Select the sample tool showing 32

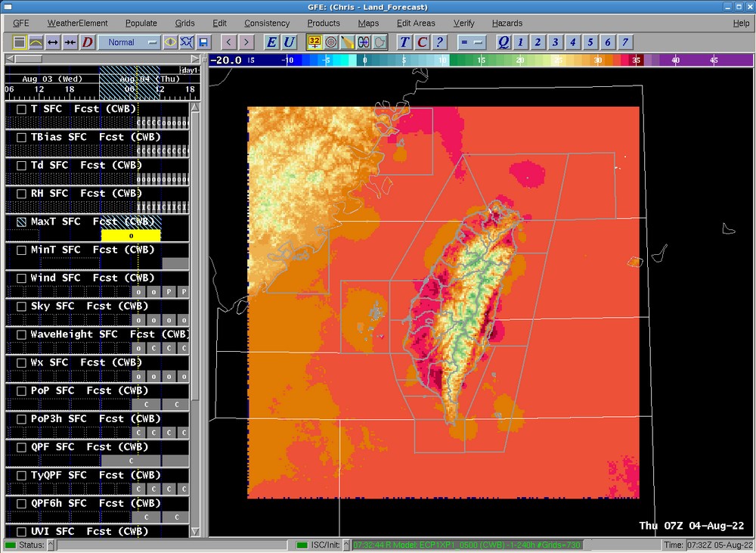pyautogui.click(x=314, y=42)
